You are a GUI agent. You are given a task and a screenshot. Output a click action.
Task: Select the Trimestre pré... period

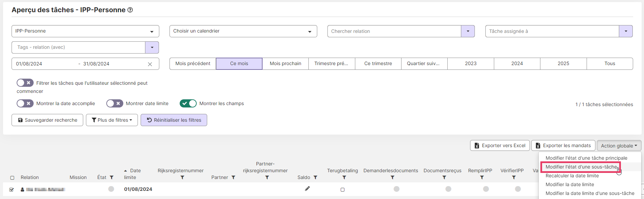(x=332, y=64)
